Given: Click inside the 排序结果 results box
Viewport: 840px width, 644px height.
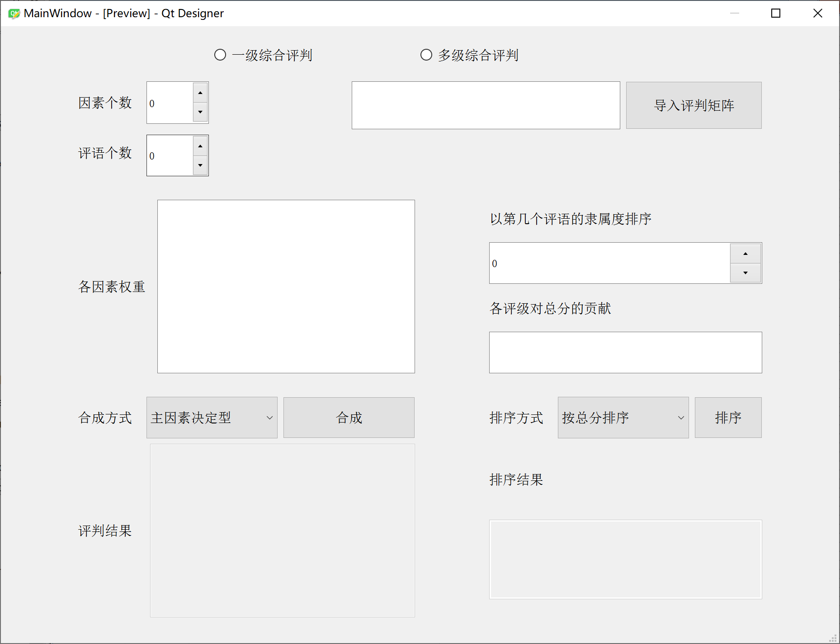Looking at the screenshot, I should (625, 559).
